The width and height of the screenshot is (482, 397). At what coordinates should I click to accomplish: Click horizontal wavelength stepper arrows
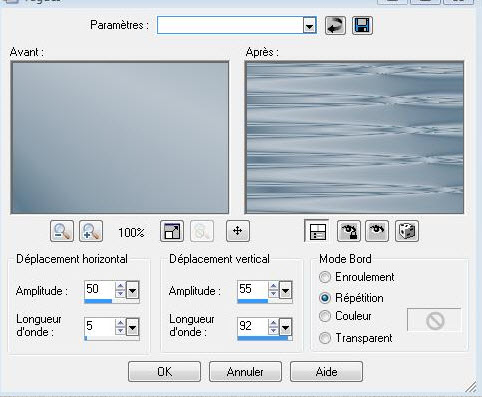coord(120,327)
